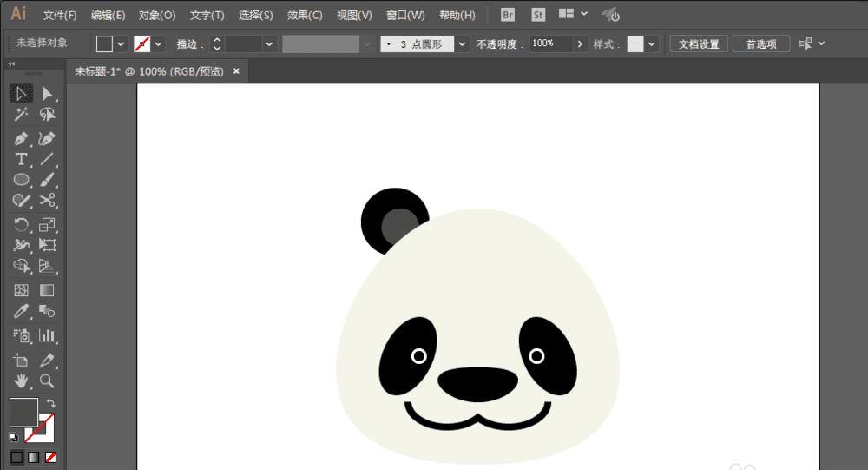Image resolution: width=868 pixels, height=470 pixels.
Task: Click the 文档设置 button
Action: (698, 43)
